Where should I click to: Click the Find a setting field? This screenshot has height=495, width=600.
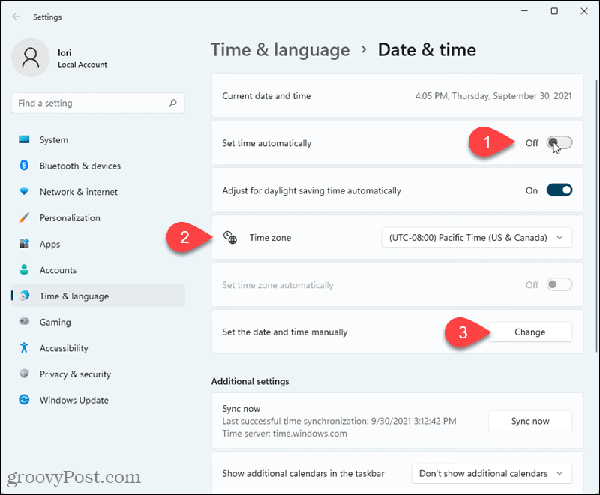90,103
